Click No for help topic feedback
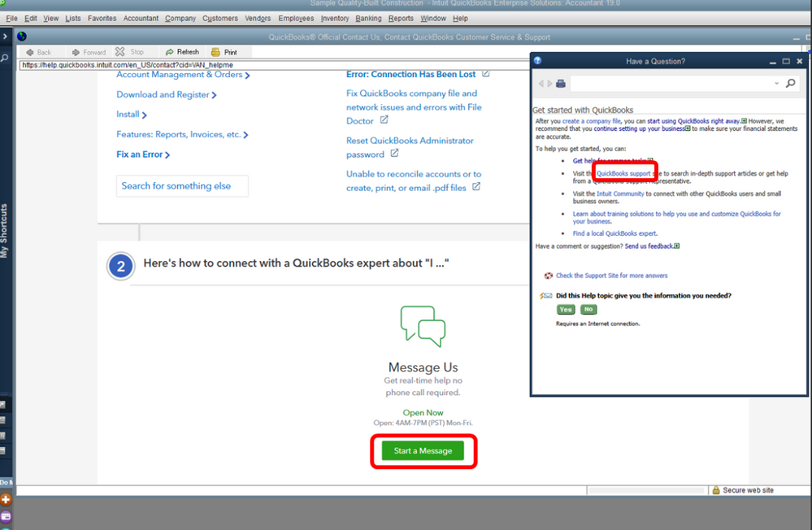812x530 pixels. click(588, 309)
